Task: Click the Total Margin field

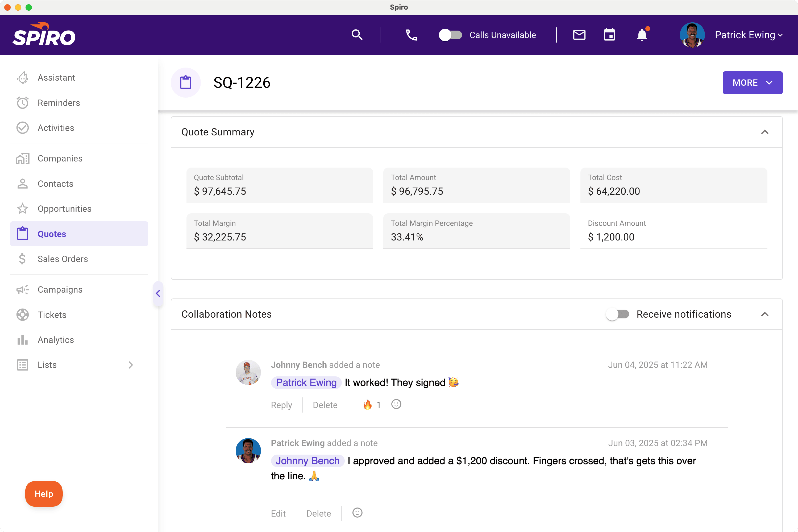Action: click(x=280, y=231)
